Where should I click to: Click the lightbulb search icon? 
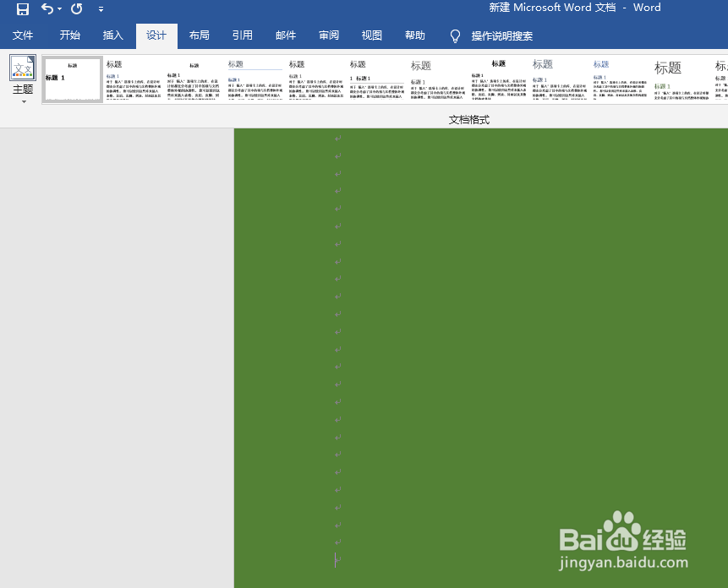(x=454, y=36)
